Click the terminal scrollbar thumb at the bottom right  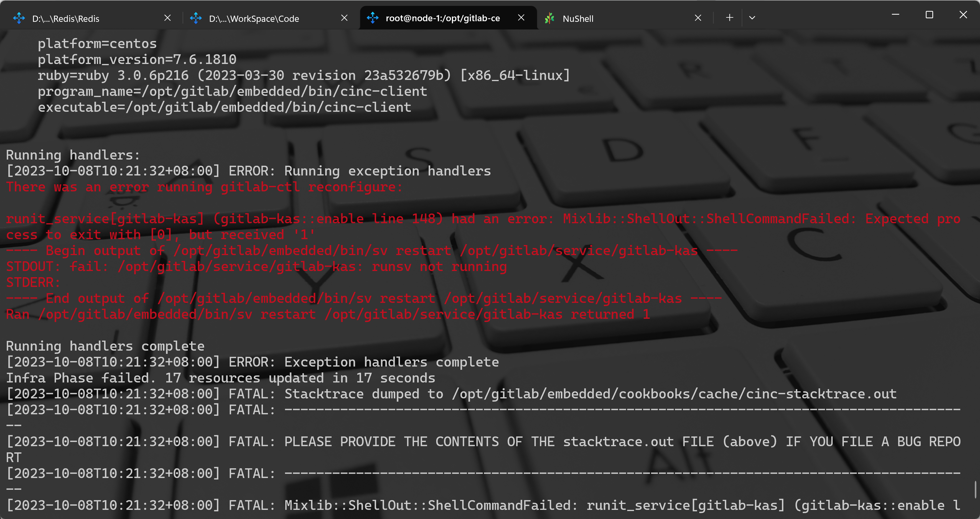(x=976, y=489)
